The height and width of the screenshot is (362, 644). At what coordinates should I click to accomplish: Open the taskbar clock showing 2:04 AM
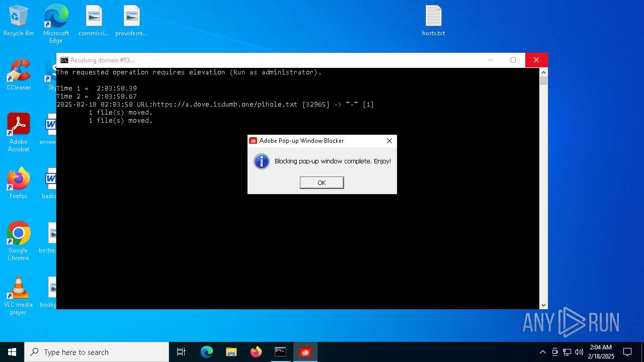[x=601, y=352]
